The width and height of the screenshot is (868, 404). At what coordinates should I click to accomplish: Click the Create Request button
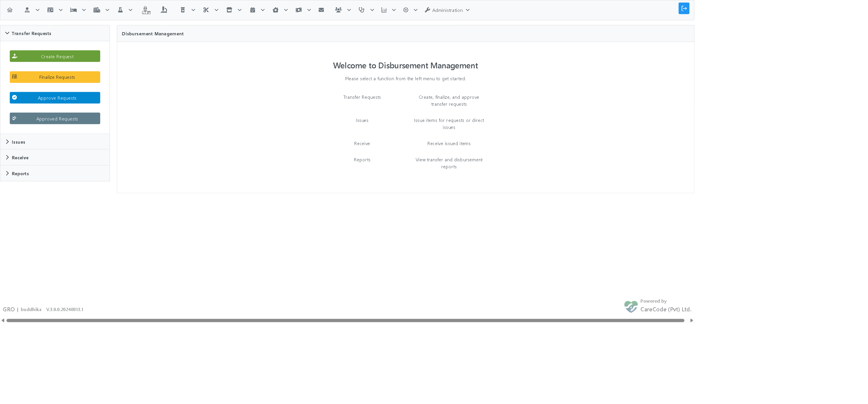(x=55, y=56)
